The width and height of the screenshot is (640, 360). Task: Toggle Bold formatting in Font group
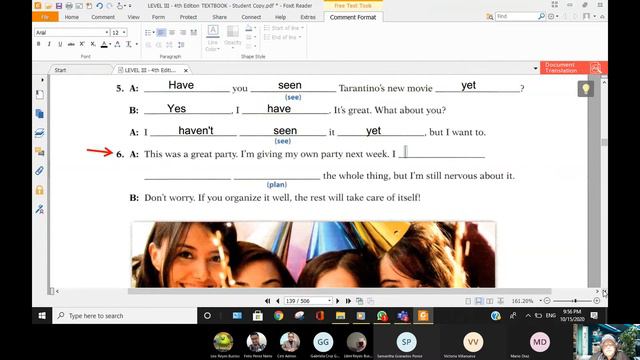click(39, 44)
